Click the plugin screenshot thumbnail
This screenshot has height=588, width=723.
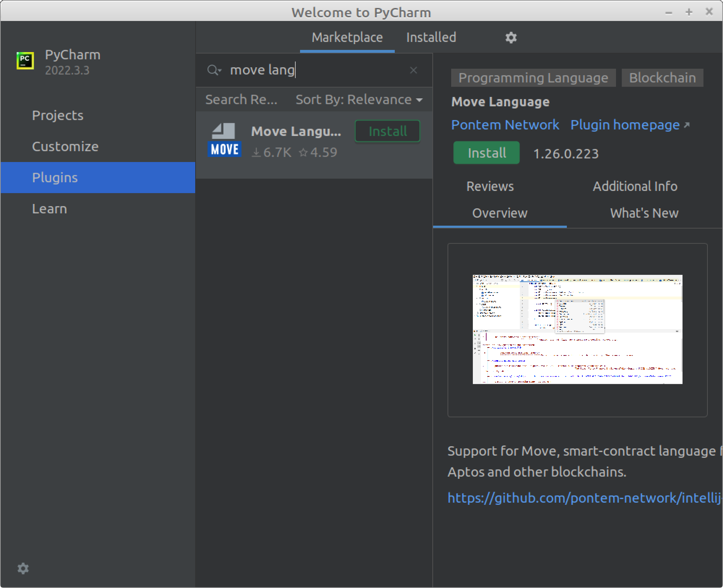577,329
